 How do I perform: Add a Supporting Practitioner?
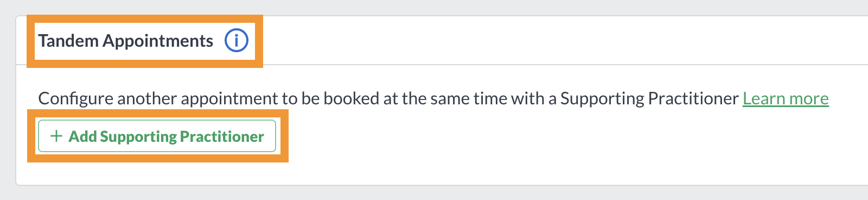pos(157,136)
